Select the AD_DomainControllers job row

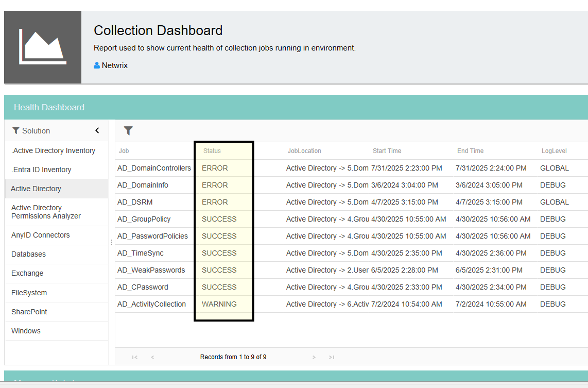(x=351, y=168)
